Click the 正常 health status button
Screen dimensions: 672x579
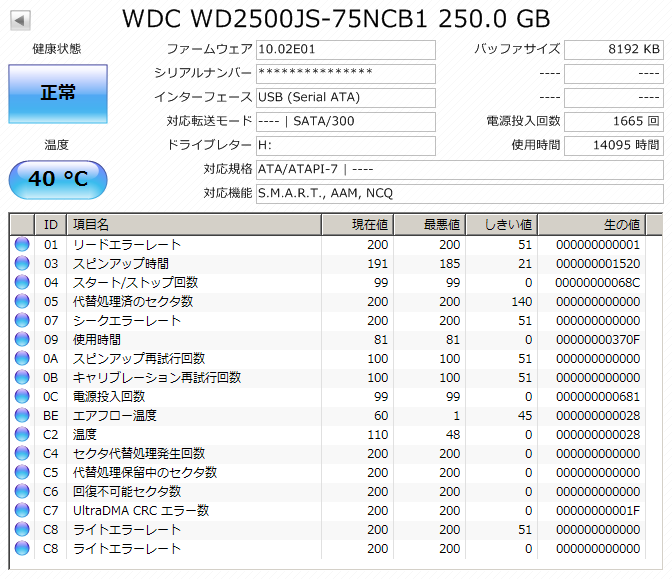(58, 94)
